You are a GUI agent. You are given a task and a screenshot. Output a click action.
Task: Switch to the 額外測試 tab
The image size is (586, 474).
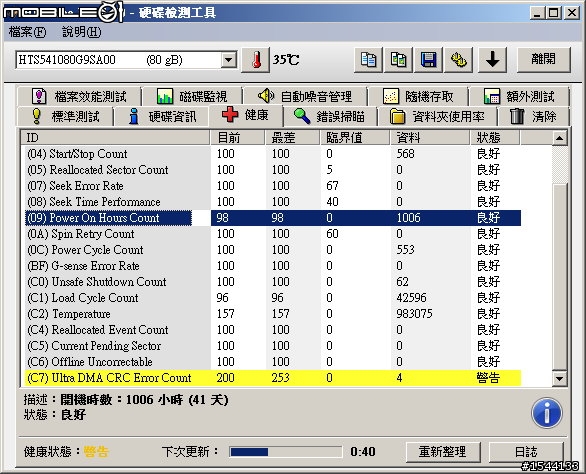click(x=519, y=96)
